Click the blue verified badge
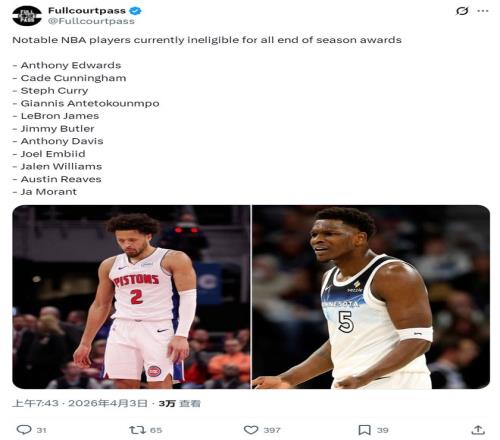This screenshot has width=500, height=440. click(x=135, y=11)
